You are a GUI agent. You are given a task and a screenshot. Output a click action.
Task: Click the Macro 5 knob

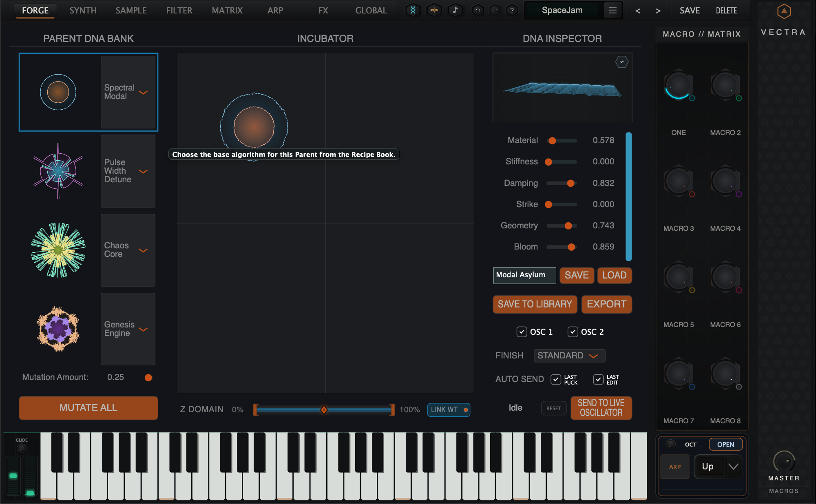(x=678, y=277)
